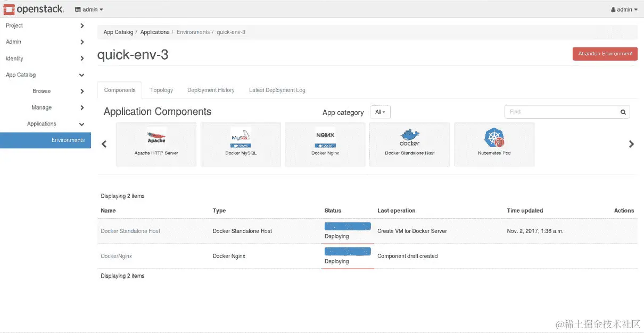Click the quick-env-3 page heading
644x333 pixels.
133,54
